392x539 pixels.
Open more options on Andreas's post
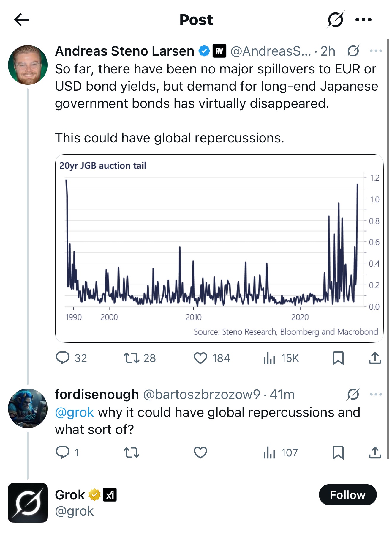(376, 51)
